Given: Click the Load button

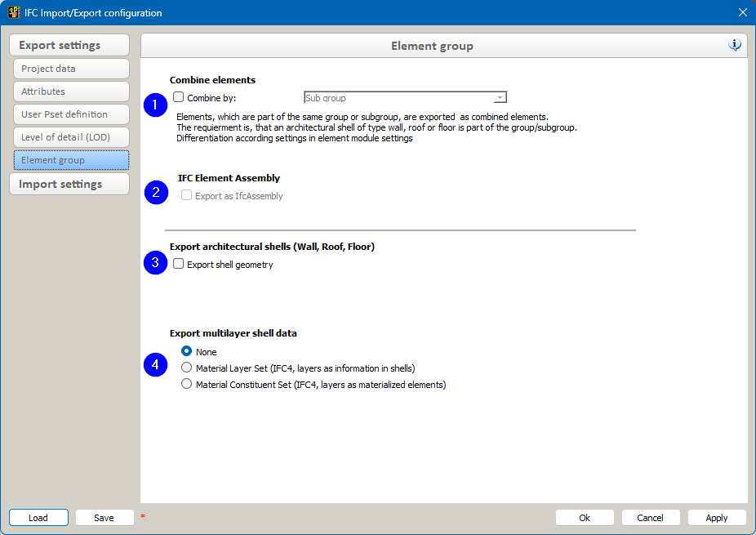Looking at the screenshot, I should [38, 518].
